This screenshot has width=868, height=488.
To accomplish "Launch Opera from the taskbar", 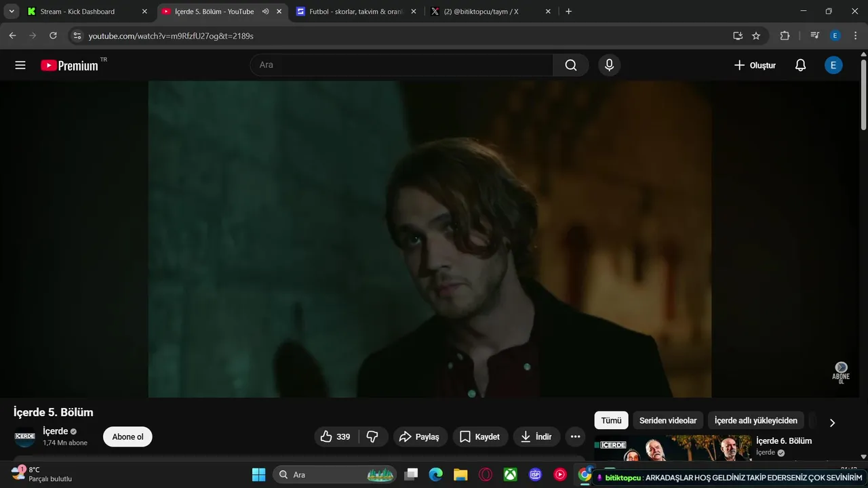I will pos(486,474).
